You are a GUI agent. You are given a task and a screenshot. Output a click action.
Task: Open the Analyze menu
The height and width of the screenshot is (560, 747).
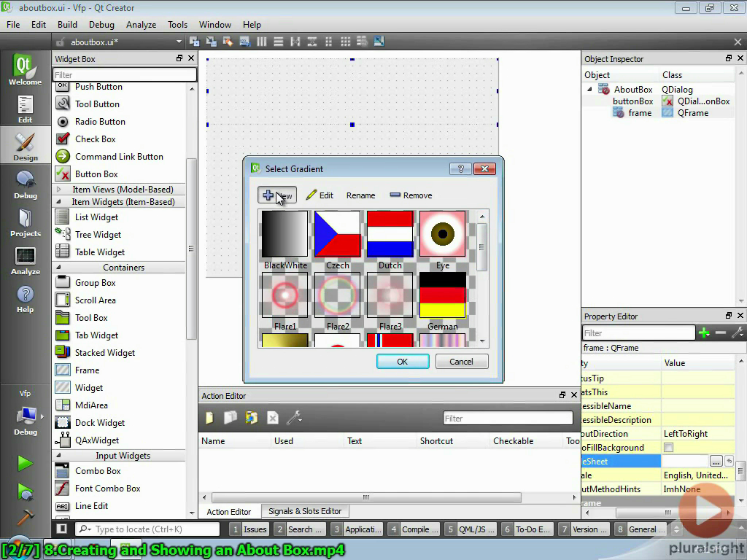coord(141,24)
